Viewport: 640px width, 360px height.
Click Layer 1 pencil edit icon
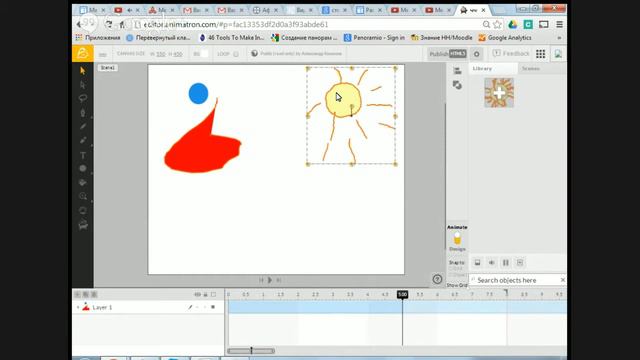(x=190, y=307)
